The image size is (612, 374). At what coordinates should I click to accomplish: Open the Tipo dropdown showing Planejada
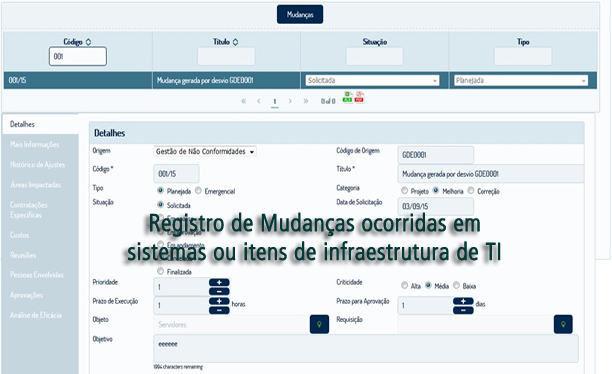(521, 80)
